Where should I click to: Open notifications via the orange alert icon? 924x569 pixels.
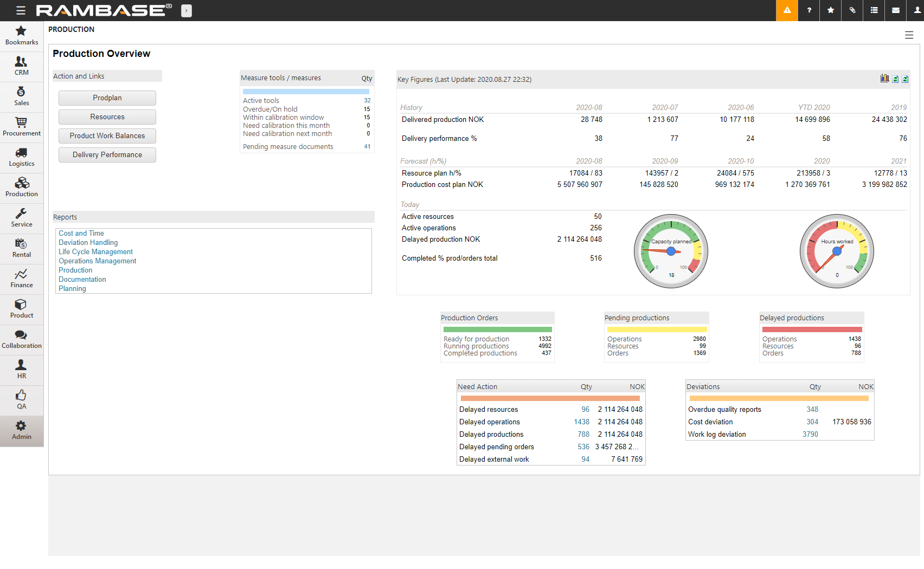(787, 10)
